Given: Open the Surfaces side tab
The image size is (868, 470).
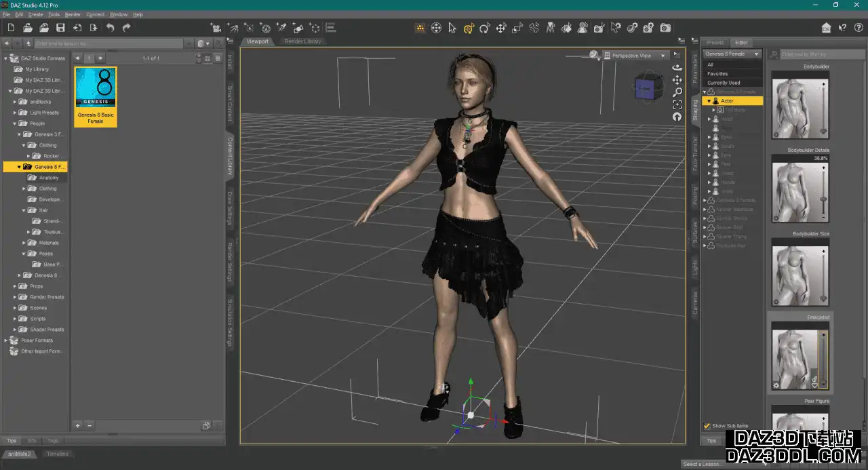Looking at the screenshot, I should 694,231.
